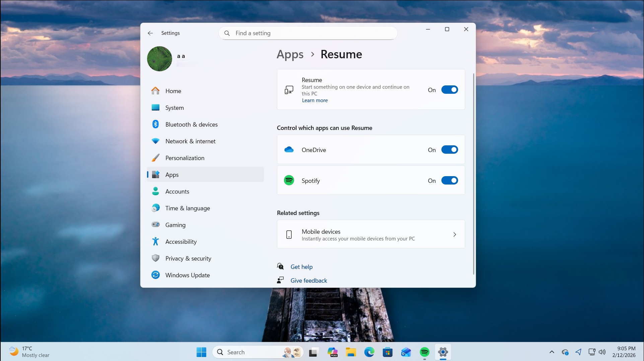Open the Learn more link

(314, 100)
